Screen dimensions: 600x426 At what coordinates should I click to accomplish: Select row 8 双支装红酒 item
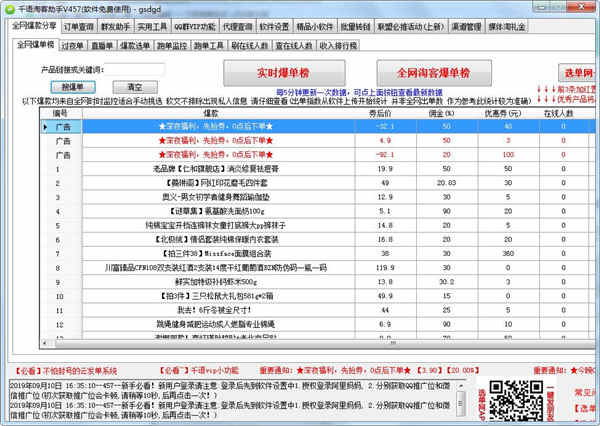click(216, 268)
